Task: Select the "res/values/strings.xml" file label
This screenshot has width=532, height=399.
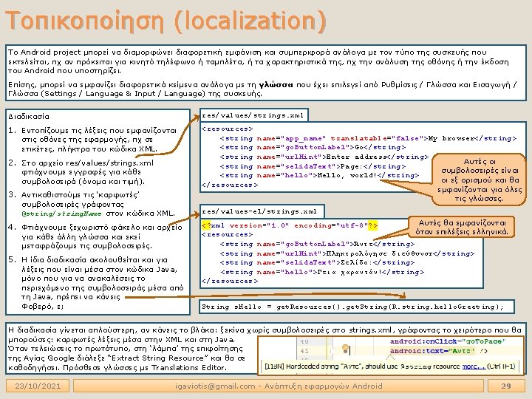Action: [x=253, y=115]
